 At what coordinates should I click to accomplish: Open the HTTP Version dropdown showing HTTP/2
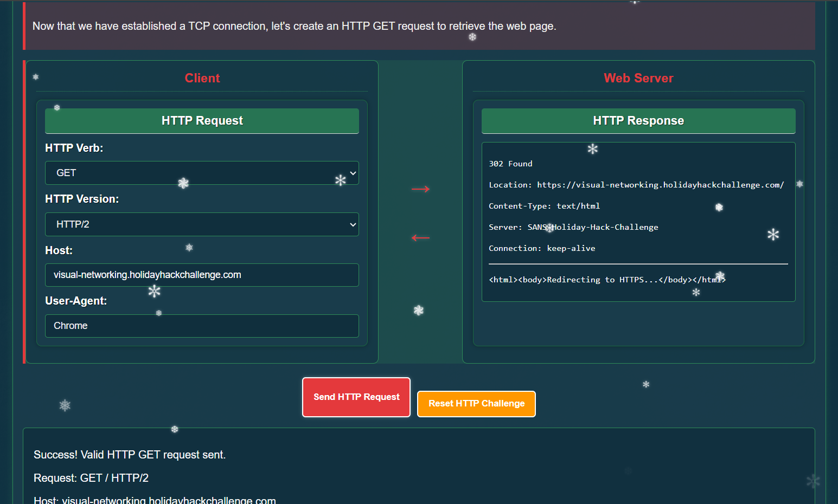coord(202,224)
